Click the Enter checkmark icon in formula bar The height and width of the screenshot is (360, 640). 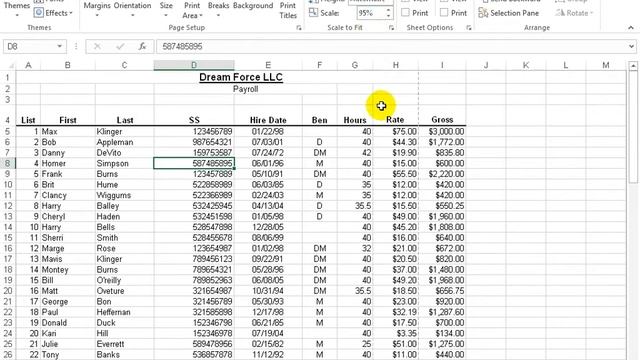pyautogui.click(x=120, y=47)
